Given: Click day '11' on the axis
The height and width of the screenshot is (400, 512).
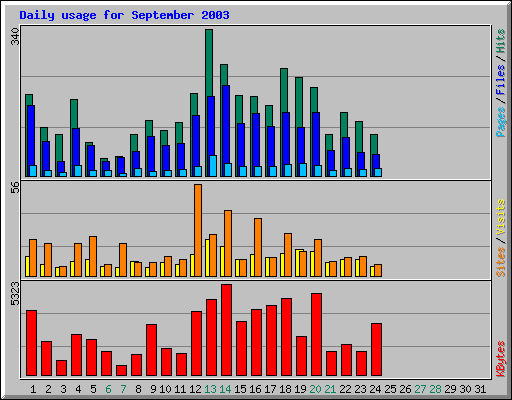Looking at the screenshot, I should tap(180, 389).
